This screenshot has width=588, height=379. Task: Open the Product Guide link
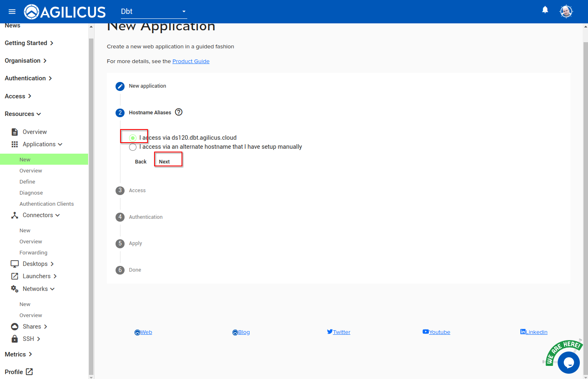[191, 61]
